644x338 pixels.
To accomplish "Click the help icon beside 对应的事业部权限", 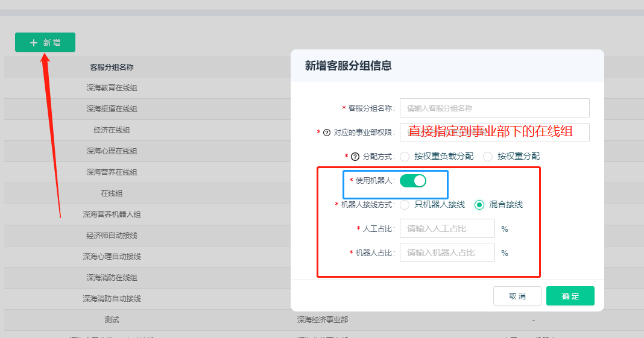I will click(x=327, y=133).
